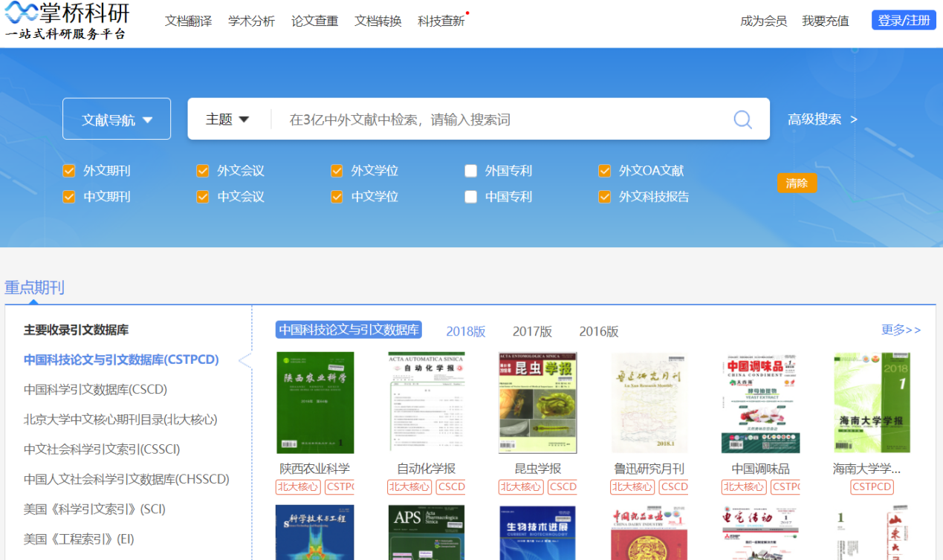Select 北京大学中文核心期刊目录(北大核心) in sidebar
The image size is (943, 560).
(x=120, y=420)
